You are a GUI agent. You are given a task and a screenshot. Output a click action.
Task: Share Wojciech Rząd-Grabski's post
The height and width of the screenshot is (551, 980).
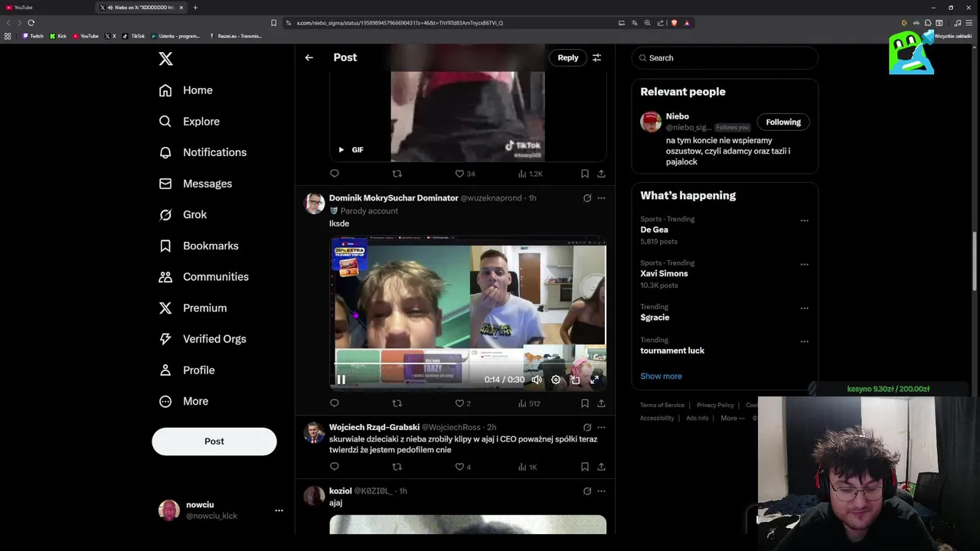click(601, 467)
